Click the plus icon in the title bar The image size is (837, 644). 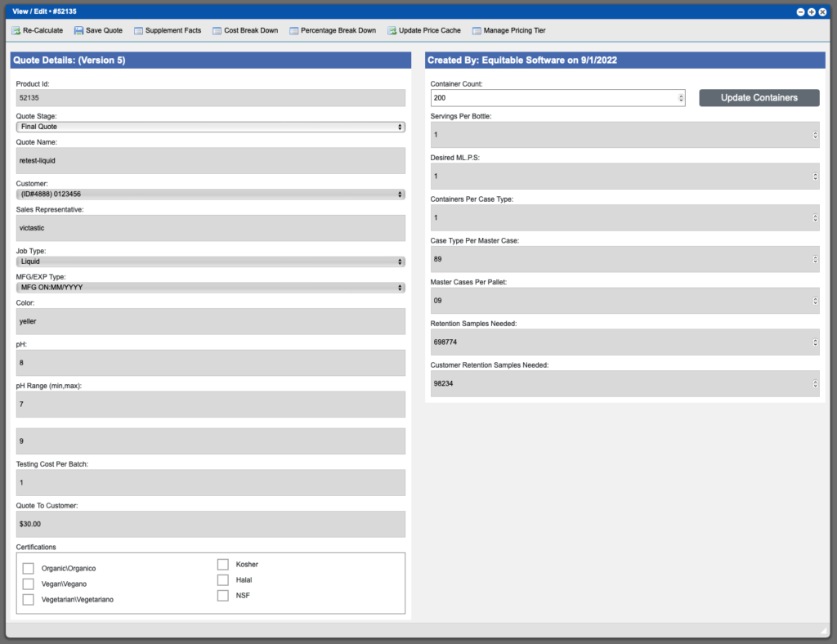(812, 12)
